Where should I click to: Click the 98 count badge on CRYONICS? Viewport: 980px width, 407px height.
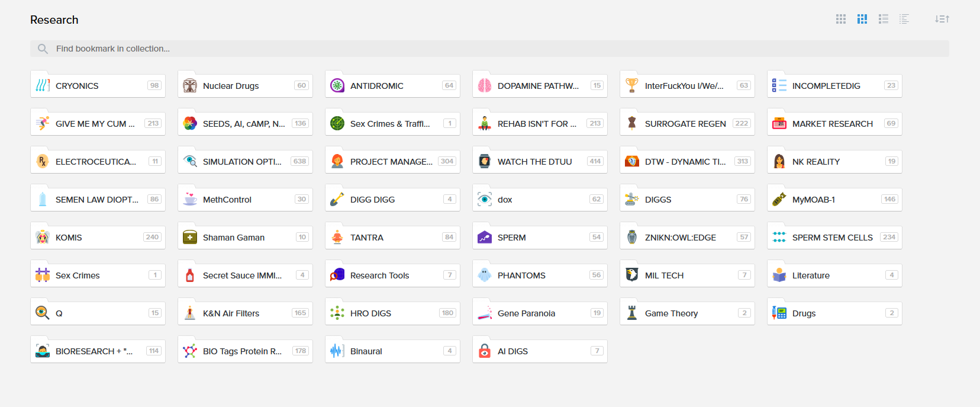(x=154, y=85)
